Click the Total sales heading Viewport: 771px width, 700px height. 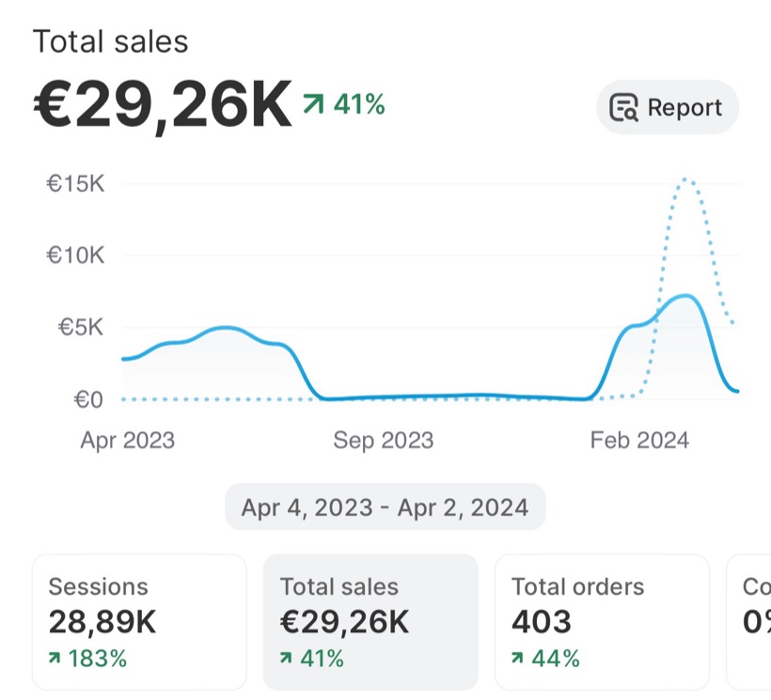111,41
